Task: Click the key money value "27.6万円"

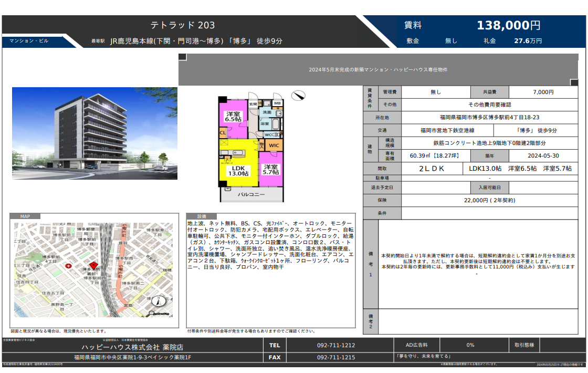Action: coord(528,40)
